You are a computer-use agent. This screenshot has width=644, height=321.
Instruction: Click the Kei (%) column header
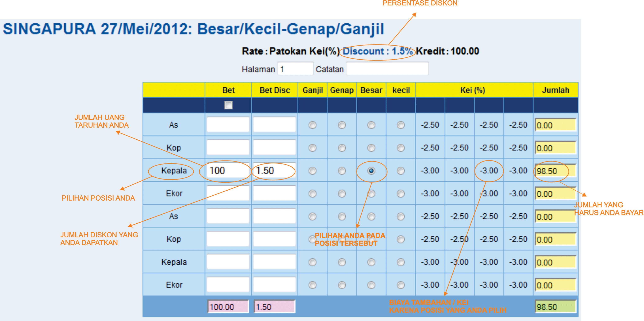click(474, 90)
